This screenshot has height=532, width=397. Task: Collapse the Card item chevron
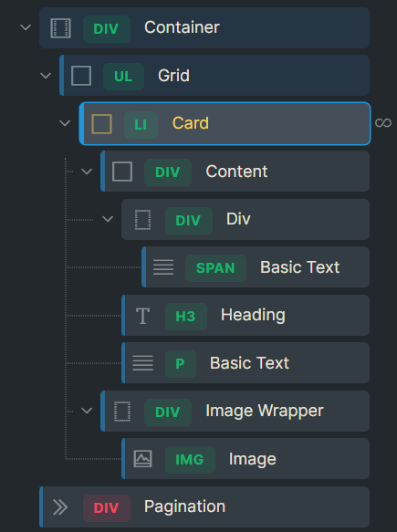(65, 123)
